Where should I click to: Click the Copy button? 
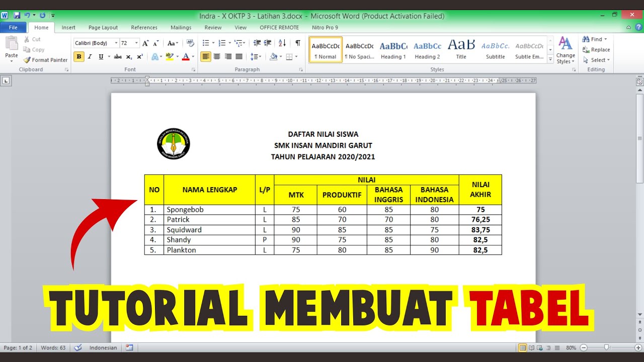(x=34, y=50)
